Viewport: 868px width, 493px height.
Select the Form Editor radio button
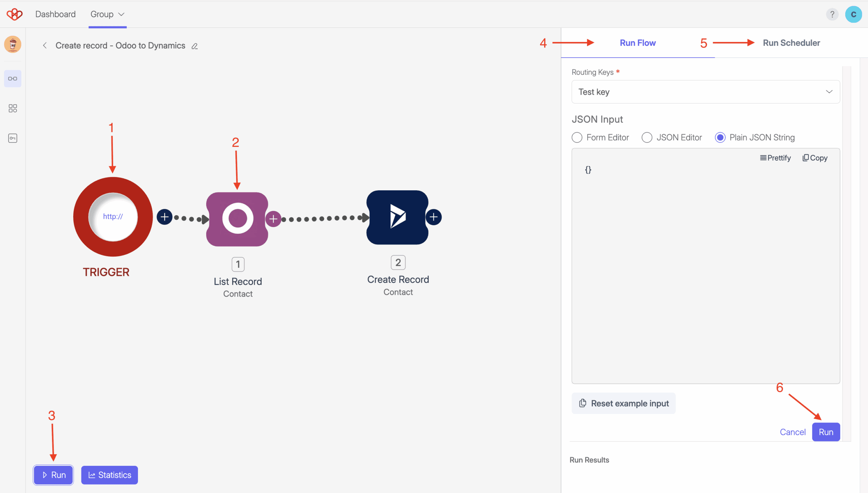coord(577,137)
